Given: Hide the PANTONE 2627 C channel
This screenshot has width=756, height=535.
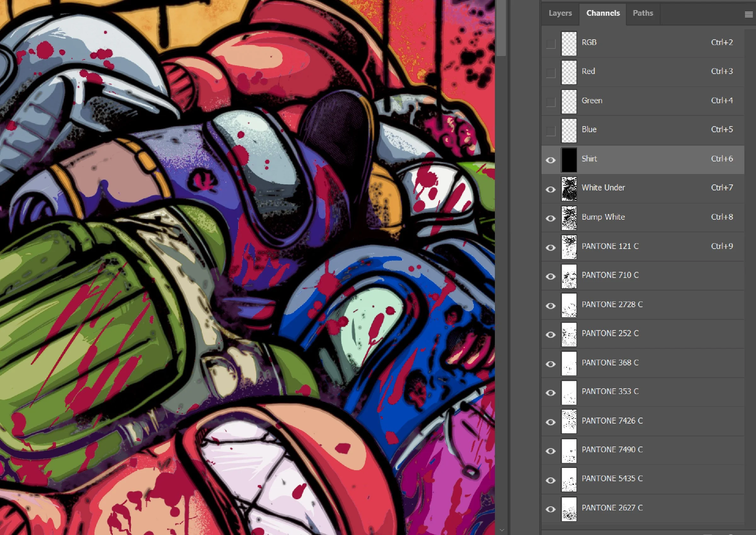Looking at the screenshot, I should tap(551, 509).
